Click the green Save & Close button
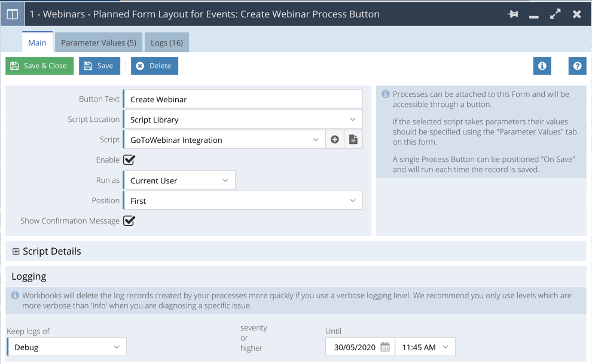The height and width of the screenshot is (364, 592). (x=39, y=66)
